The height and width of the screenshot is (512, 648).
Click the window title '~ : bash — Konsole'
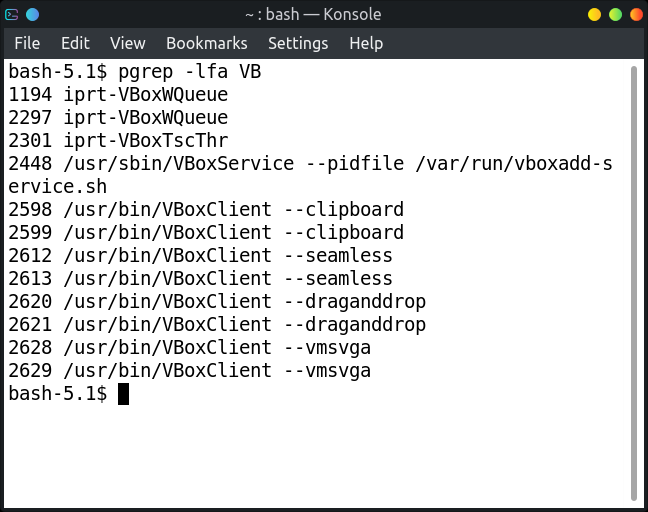313,15
